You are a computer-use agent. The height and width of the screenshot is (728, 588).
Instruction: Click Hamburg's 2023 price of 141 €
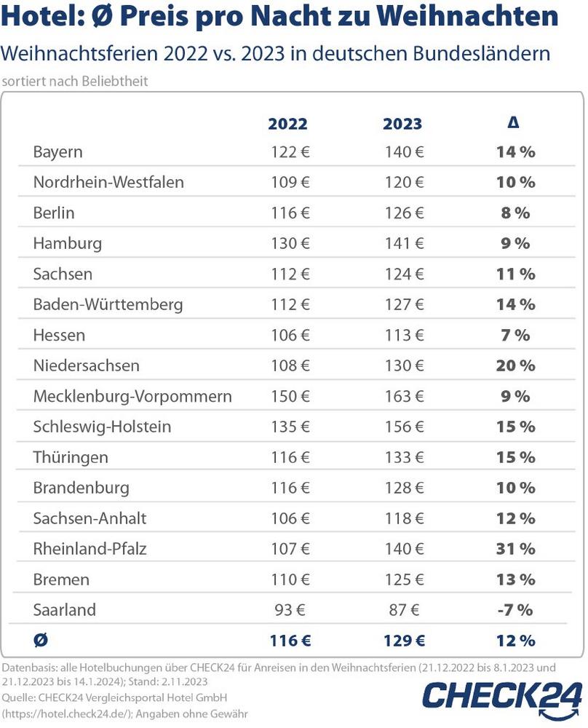coord(404,243)
